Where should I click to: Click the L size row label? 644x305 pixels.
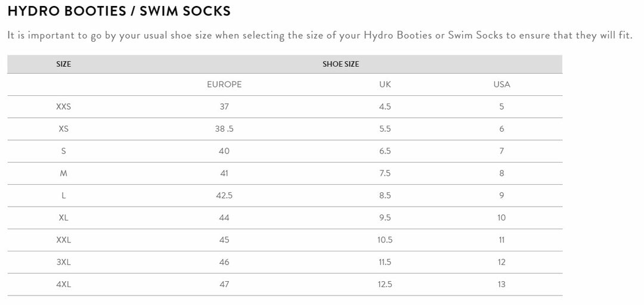point(64,195)
